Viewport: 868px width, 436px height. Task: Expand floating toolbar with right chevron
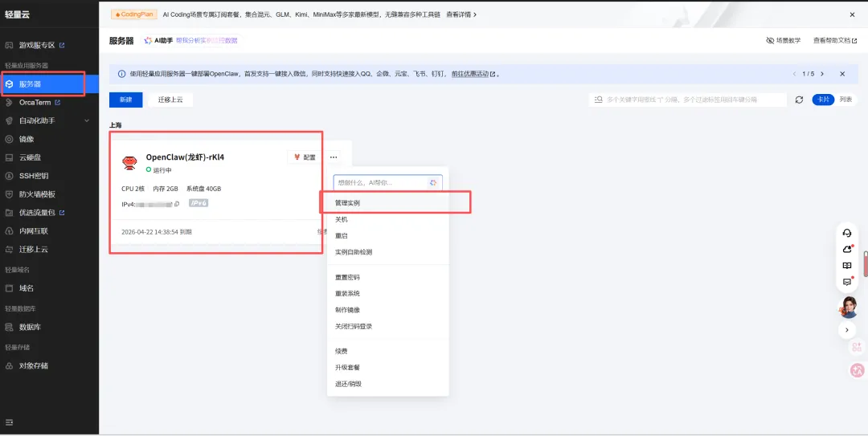847,330
